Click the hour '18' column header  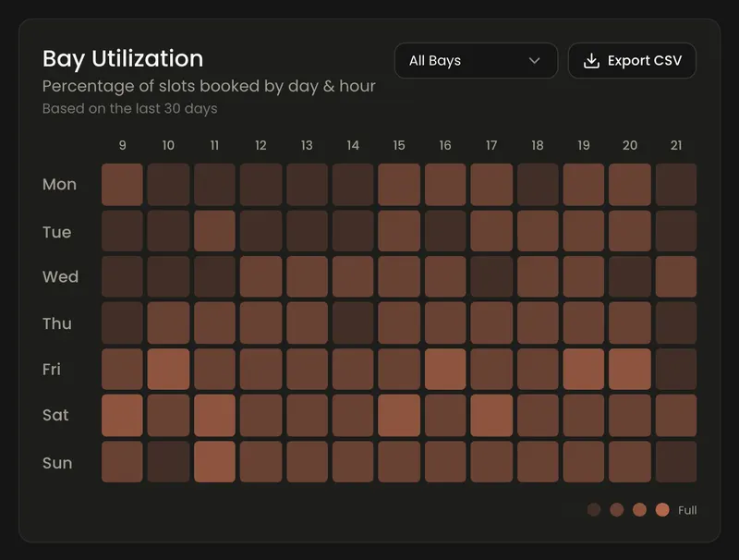[538, 145]
